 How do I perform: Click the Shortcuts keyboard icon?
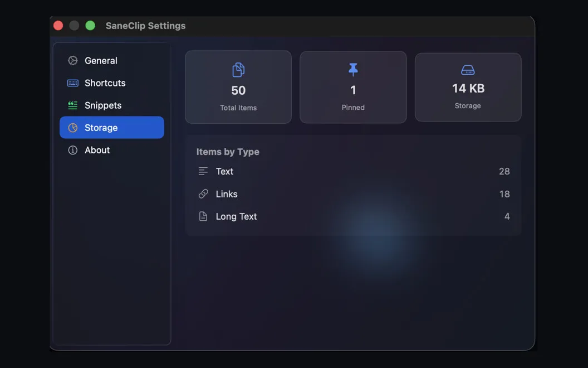tap(73, 83)
